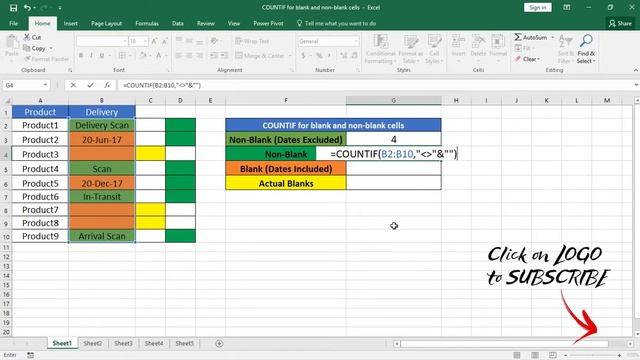
Task: Click the Increase Font Size icon
Action: coord(154,41)
